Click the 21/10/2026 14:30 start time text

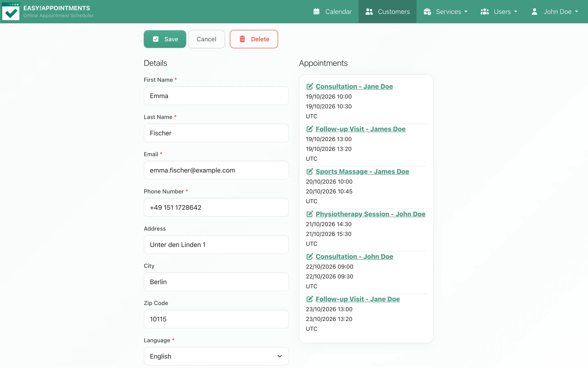pyautogui.click(x=329, y=224)
